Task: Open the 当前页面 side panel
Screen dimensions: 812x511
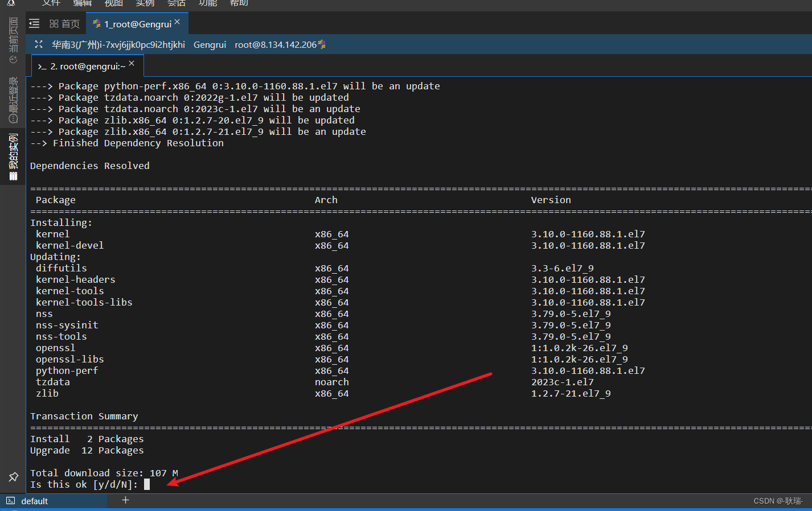Action: [13, 40]
